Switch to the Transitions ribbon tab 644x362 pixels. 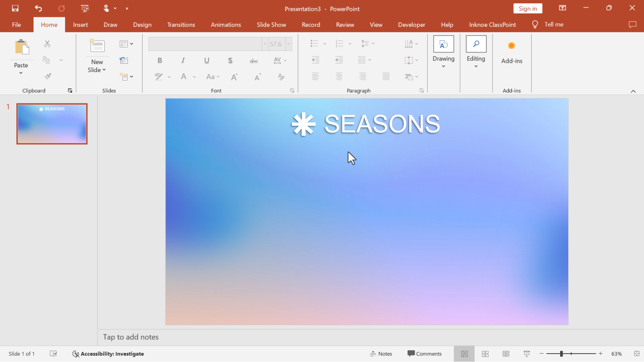tap(181, 24)
